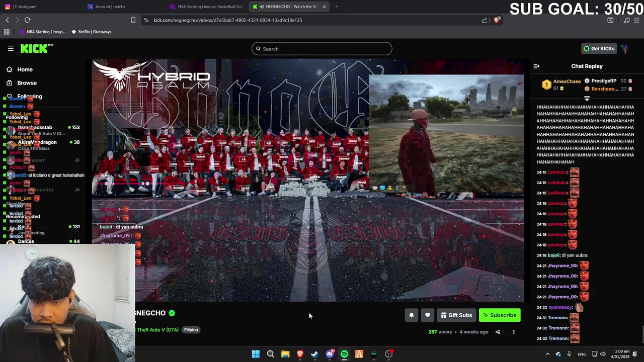Click the Gift Subs button
The width and height of the screenshot is (644, 362).
point(456,315)
